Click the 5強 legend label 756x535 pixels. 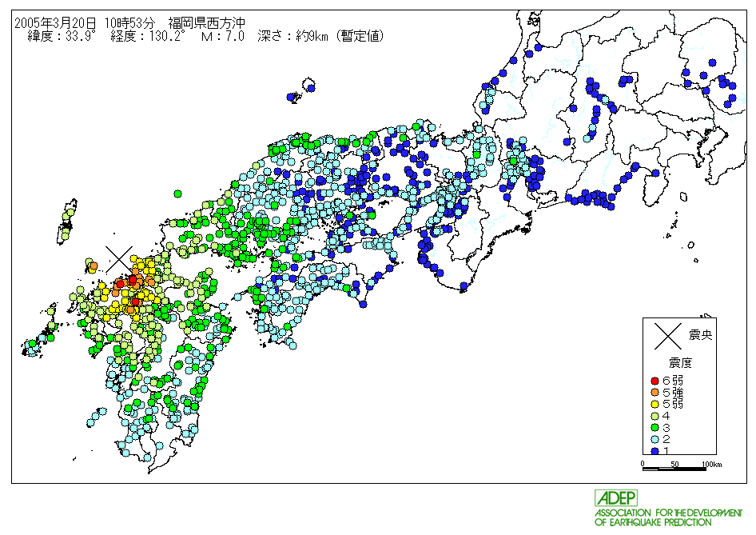(673, 392)
